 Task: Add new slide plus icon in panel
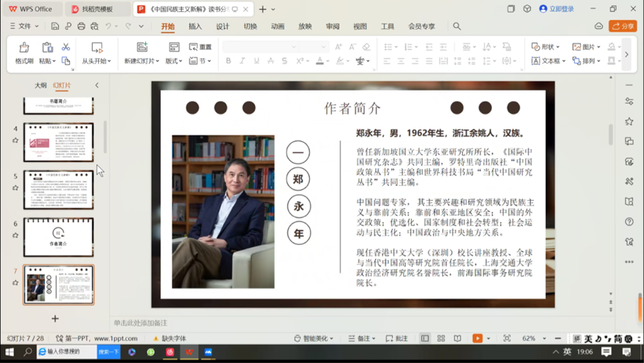pos(55,319)
